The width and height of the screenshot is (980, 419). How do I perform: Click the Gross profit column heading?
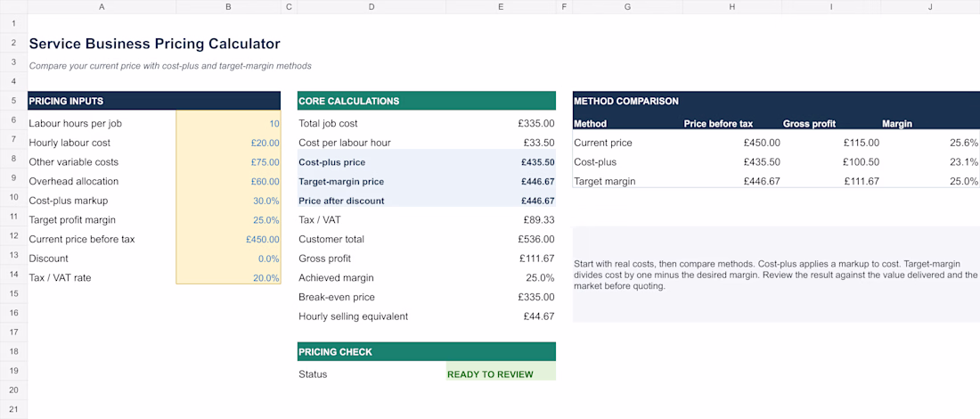(809, 124)
